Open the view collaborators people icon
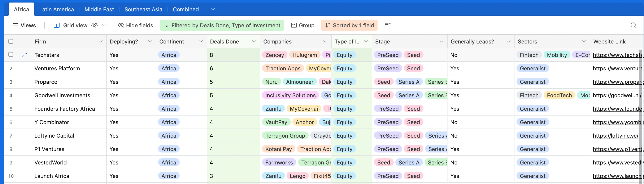644x184 pixels. (x=94, y=25)
